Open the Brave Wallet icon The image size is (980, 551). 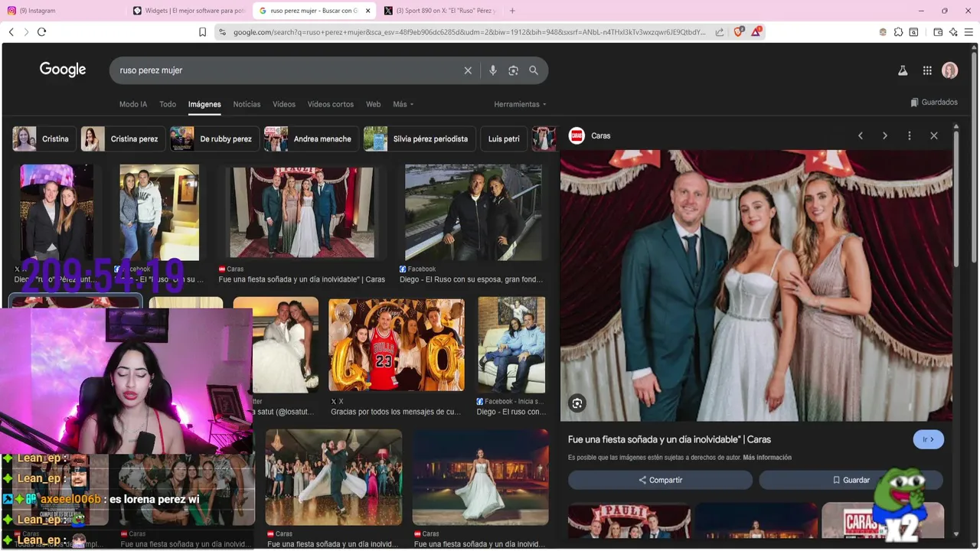pyautogui.click(x=938, y=31)
